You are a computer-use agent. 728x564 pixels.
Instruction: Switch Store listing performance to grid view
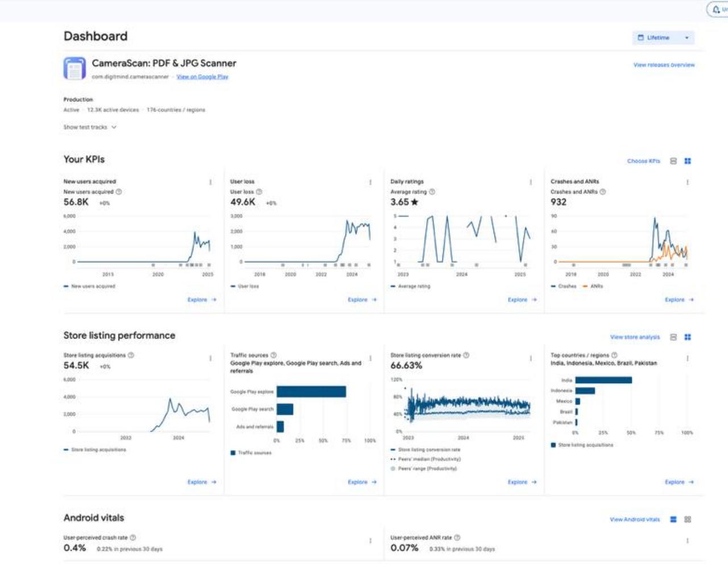click(x=688, y=337)
